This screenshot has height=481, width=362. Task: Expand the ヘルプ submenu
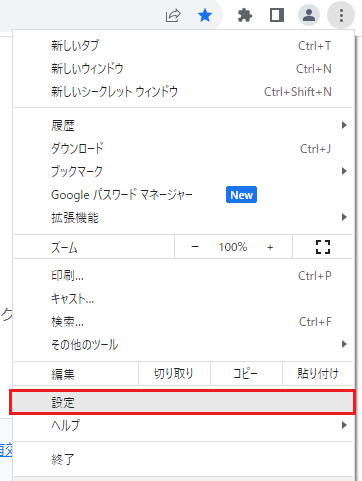[x=183, y=425]
